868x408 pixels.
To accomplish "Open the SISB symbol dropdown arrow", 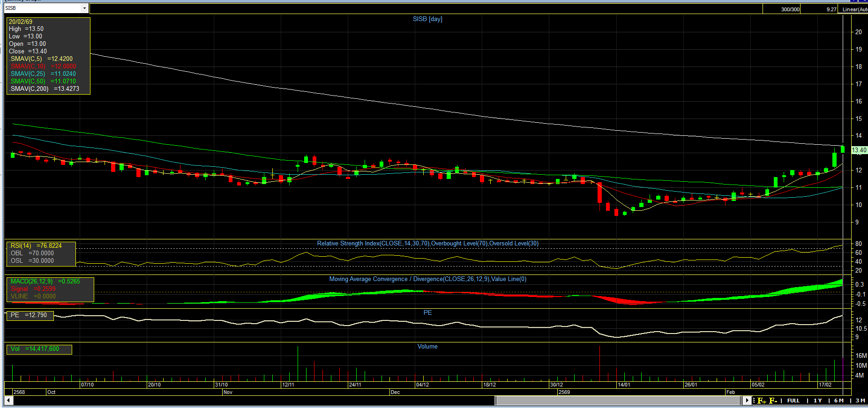I will tap(84, 8).
